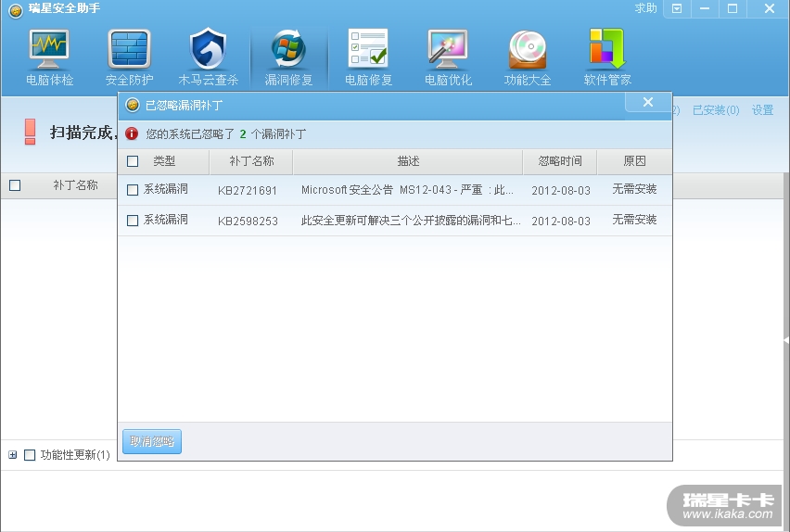
Task: Check the 功能性更新(1) checkbox
Action: [30, 455]
